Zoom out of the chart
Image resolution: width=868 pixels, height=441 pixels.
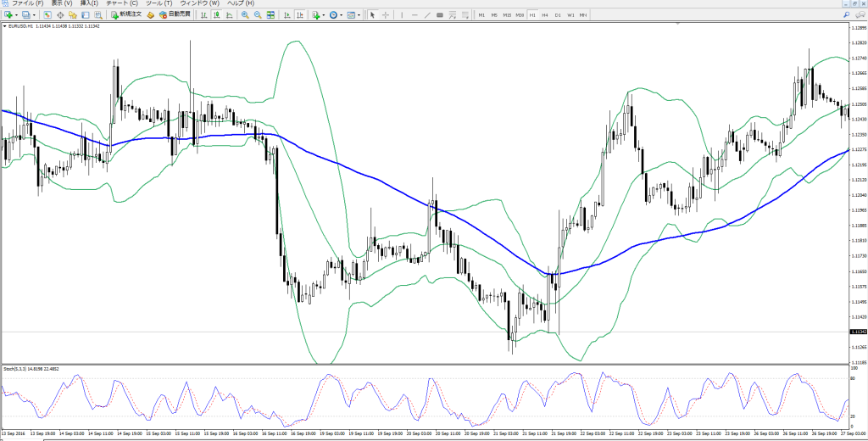point(258,15)
